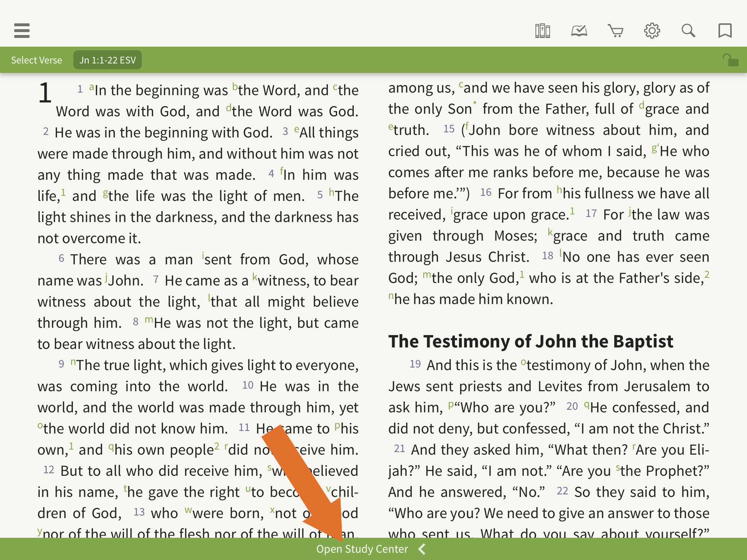
Task: Tap verse number 15
Action: 449,129
